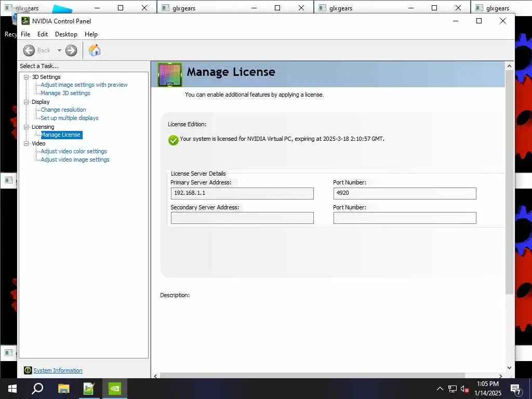Click the NVIDIA Control Panel title icon
532x399 pixels.
click(x=25, y=21)
